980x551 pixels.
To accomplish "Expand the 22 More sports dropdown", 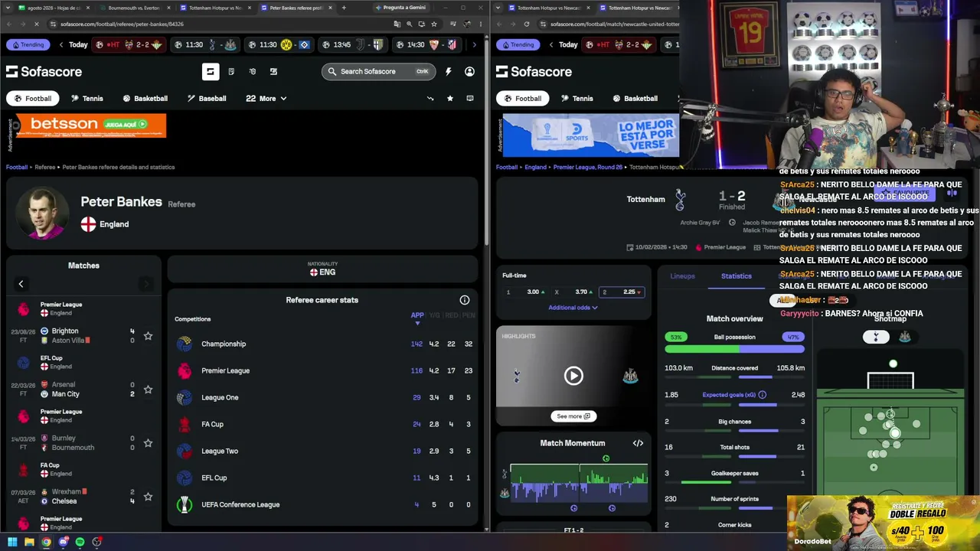I will tap(266, 98).
